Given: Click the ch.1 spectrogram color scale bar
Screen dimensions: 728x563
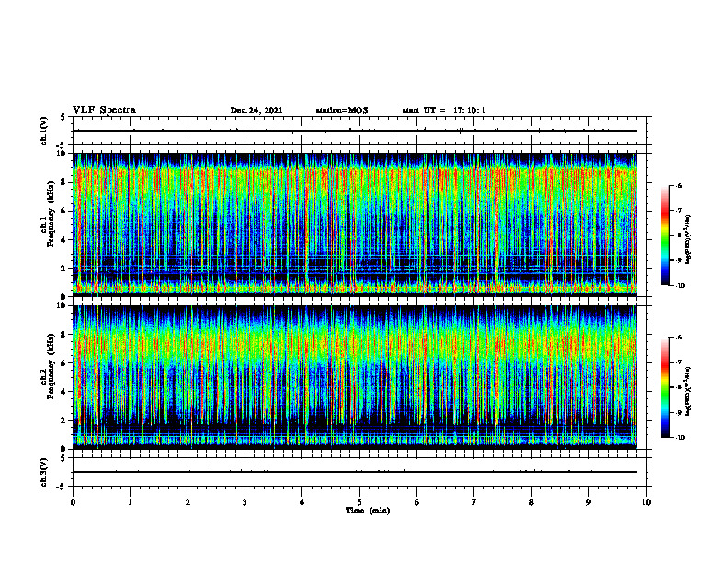Looking at the screenshot, I should (665, 236).
